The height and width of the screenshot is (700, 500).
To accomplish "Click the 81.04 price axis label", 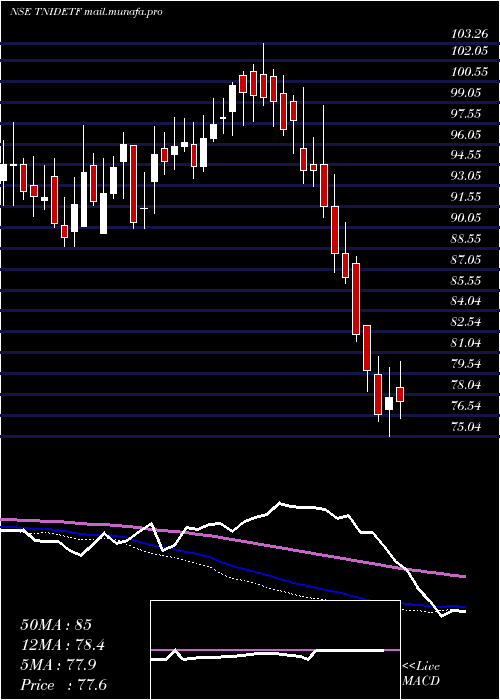I will pos(467,343).
